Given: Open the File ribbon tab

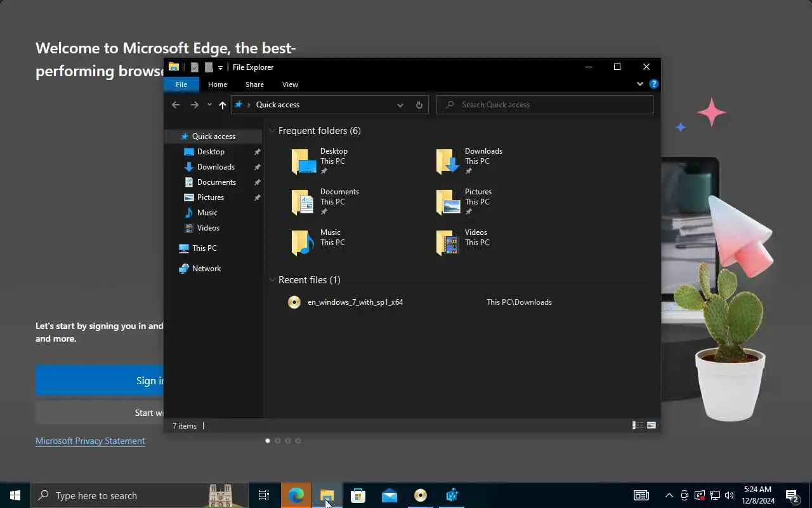Looking at the screenshot, I should click(x=181, y=84).
